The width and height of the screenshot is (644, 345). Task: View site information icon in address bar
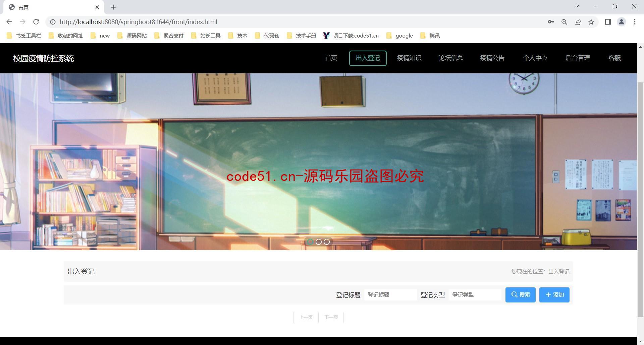[53, 22]
